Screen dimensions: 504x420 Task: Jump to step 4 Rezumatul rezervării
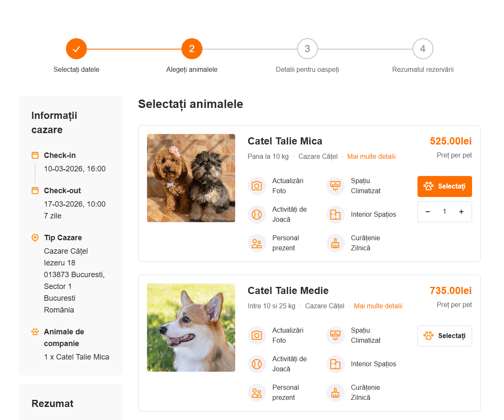click(x=423, y=49)
